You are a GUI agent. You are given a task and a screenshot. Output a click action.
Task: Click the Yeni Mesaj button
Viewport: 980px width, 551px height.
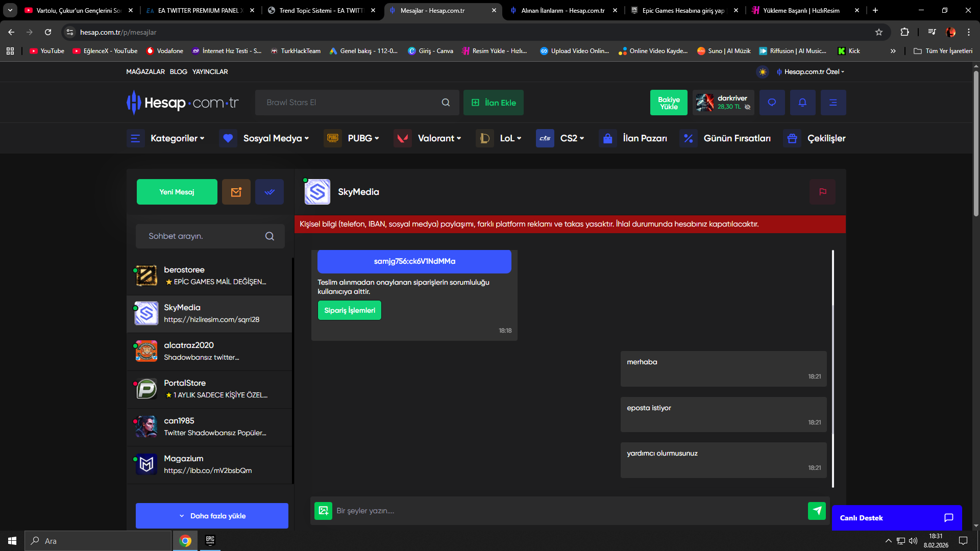177,192
